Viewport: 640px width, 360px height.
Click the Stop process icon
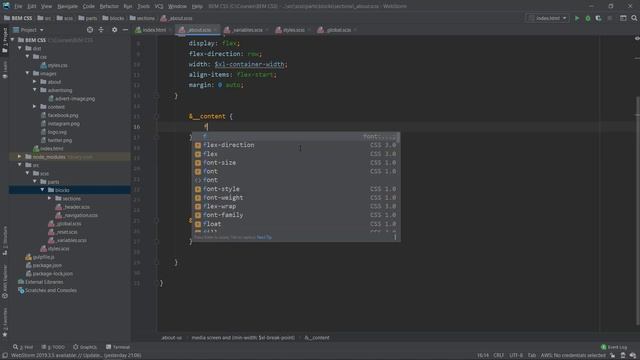tap(610, 18)
